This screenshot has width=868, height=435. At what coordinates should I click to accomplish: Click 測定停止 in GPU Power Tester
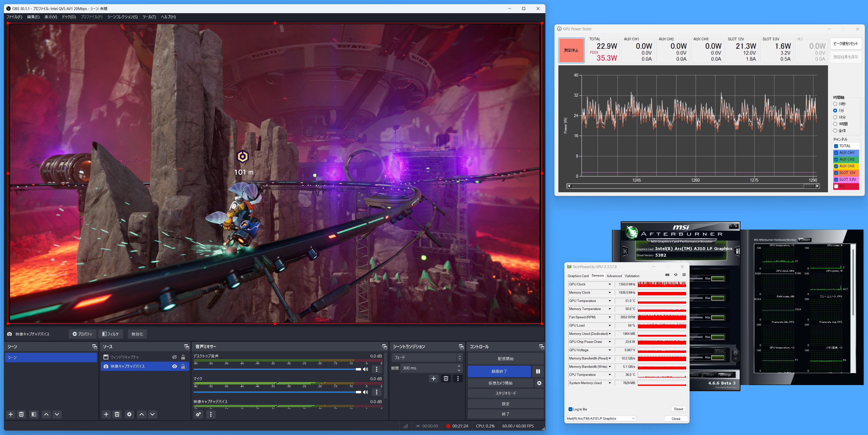coord(571,50)
